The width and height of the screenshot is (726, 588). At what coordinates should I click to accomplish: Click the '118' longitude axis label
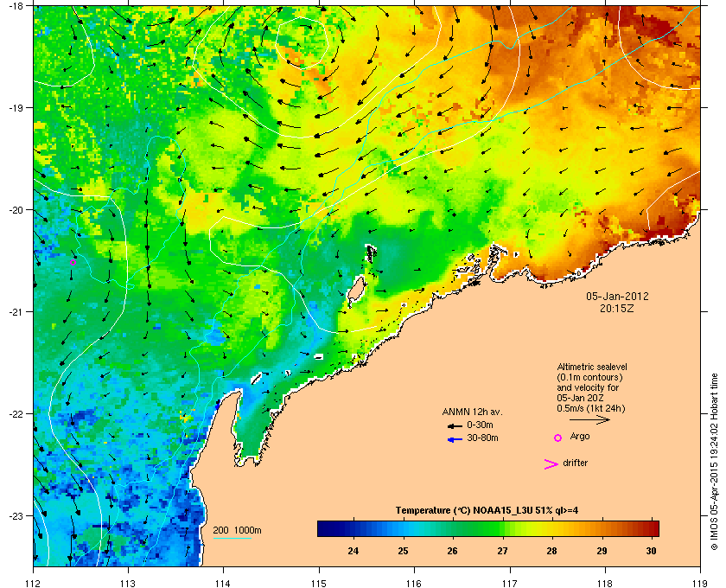(605, 584)
